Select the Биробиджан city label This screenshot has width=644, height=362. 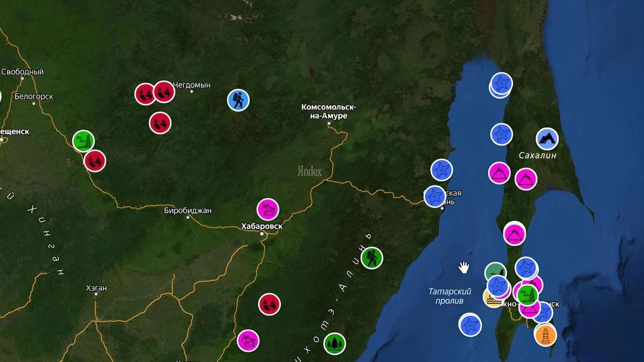(x=187, y=211)
